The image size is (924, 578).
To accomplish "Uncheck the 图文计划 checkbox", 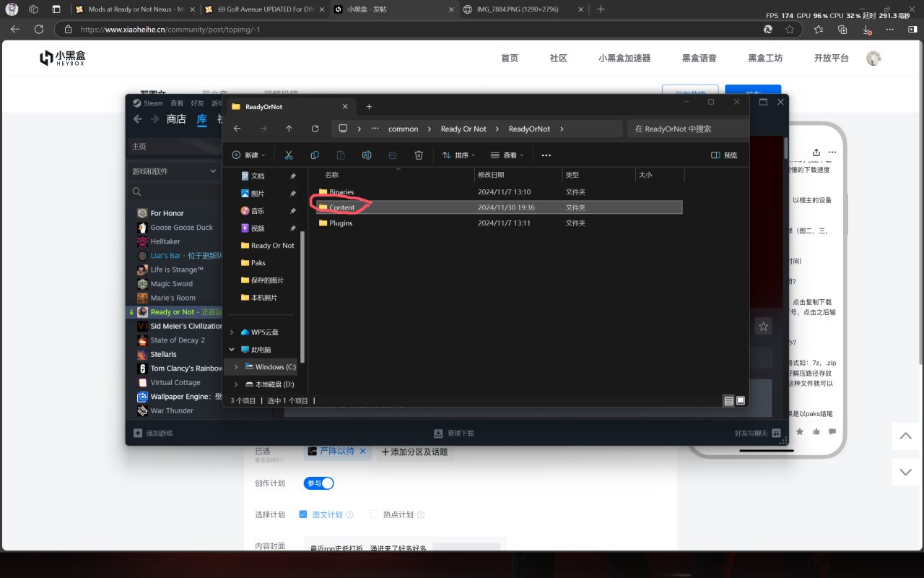I will pos(302,514).
